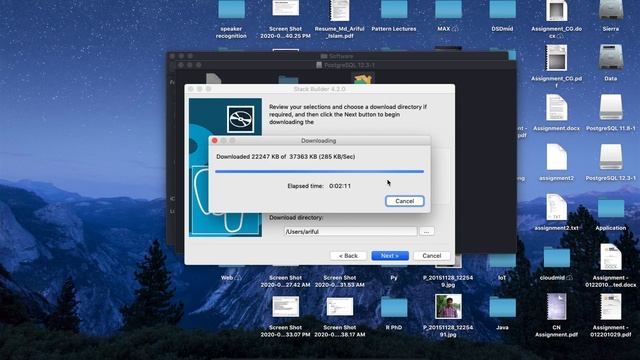
Task: Open the Screen Shot 2020-0...40.25 PM file
Action: click(285, 8)
